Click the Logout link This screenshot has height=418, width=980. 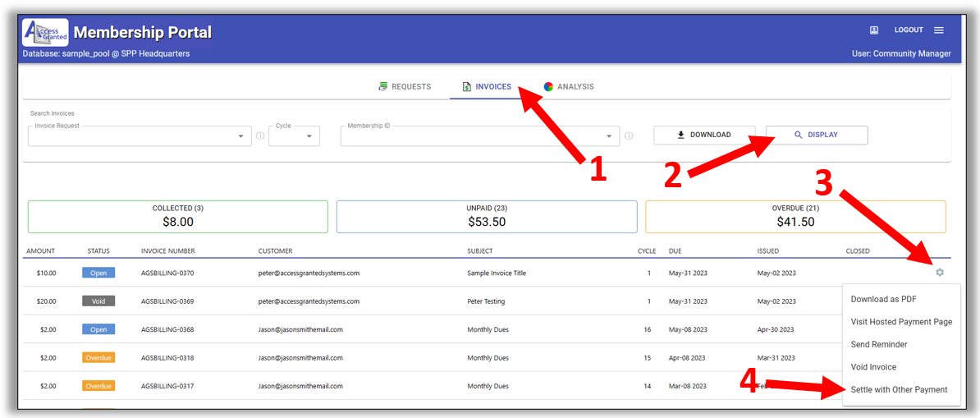click(909, 30)
